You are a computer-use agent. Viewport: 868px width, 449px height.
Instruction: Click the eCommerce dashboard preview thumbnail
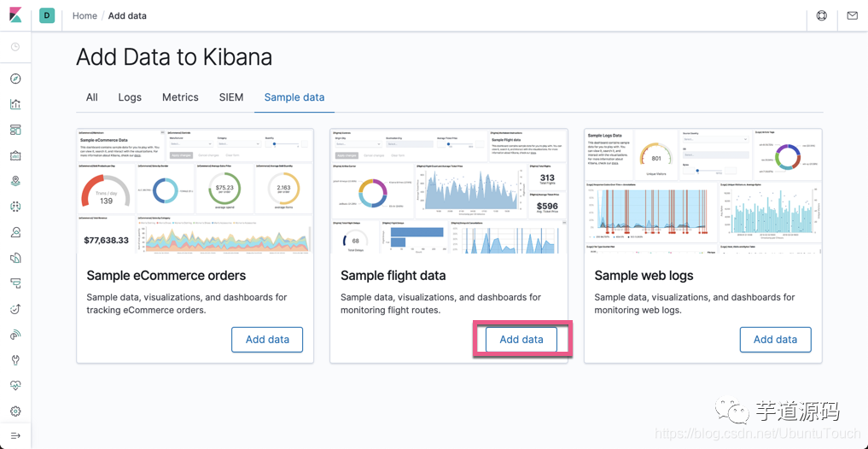click(195, 191)
